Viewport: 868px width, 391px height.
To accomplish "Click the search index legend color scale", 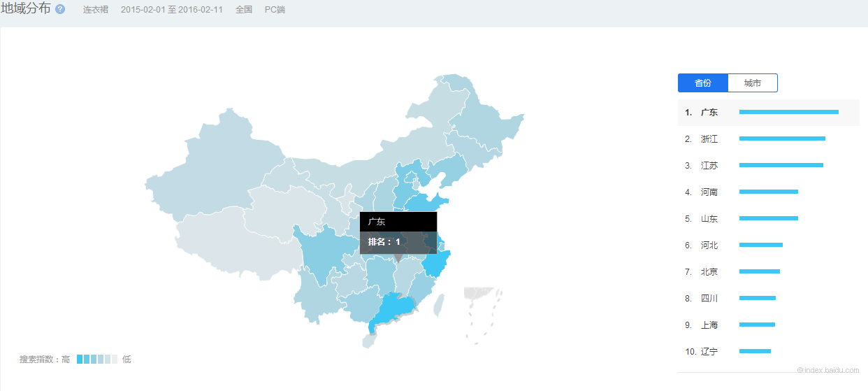I will (x=96, y=360).
